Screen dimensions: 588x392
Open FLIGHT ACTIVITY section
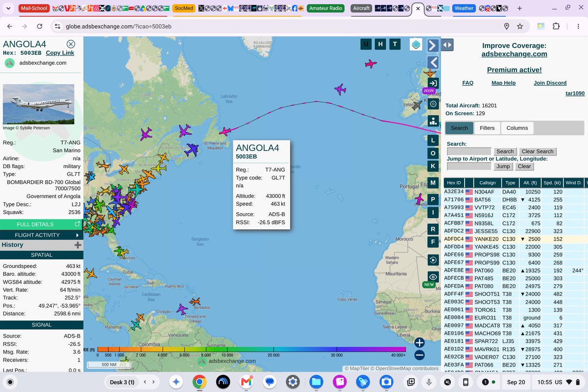[x=41, y=235]
